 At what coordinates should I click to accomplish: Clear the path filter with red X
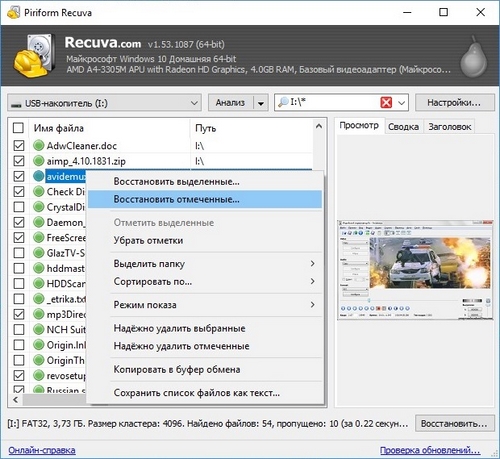[386, 102]
